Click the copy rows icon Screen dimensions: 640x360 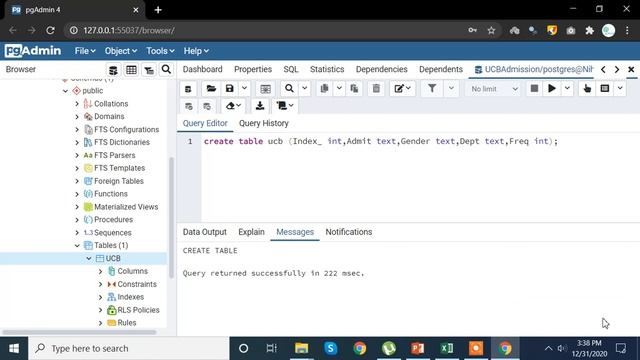point(324,89)
